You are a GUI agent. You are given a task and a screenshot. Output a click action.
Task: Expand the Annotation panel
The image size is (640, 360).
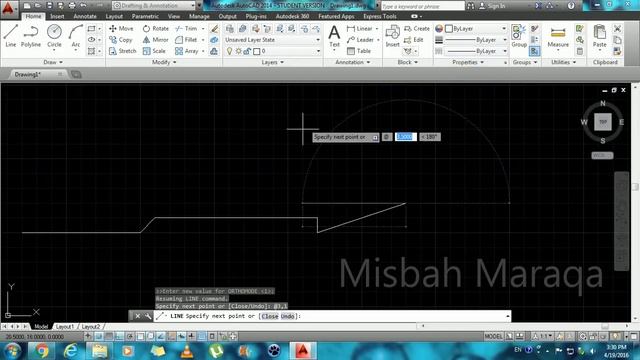(353, 62)
